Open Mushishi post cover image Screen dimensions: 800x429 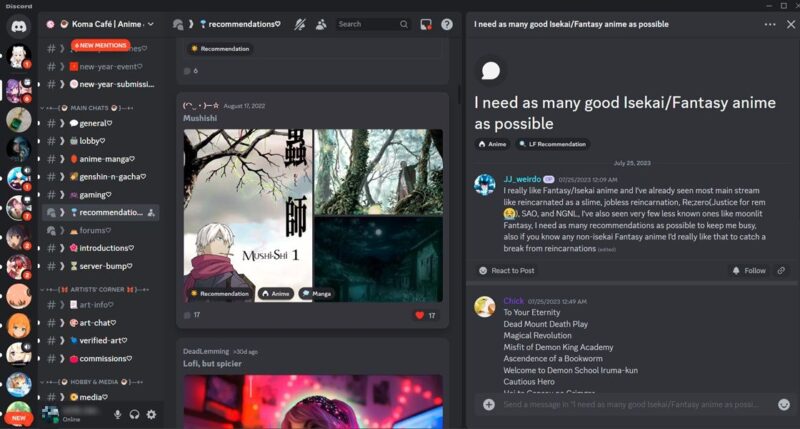click(248, 215)
